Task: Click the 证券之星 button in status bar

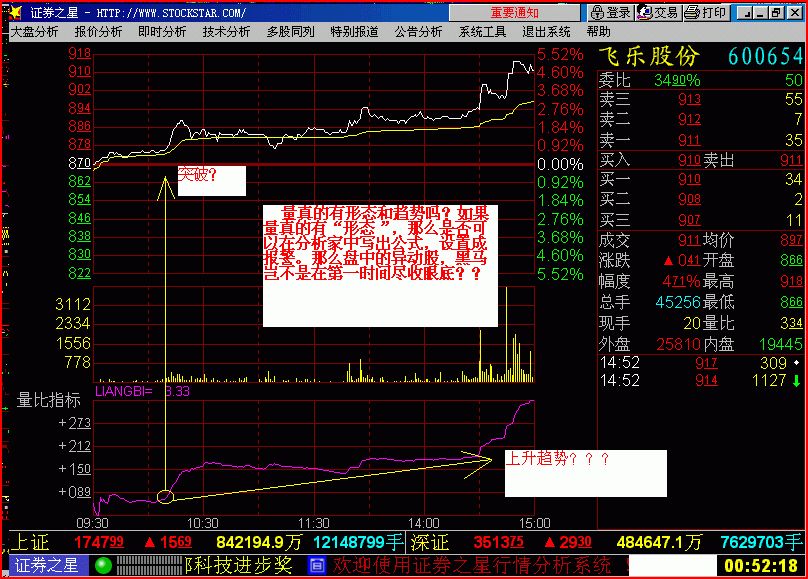Action: pos(47,565)
